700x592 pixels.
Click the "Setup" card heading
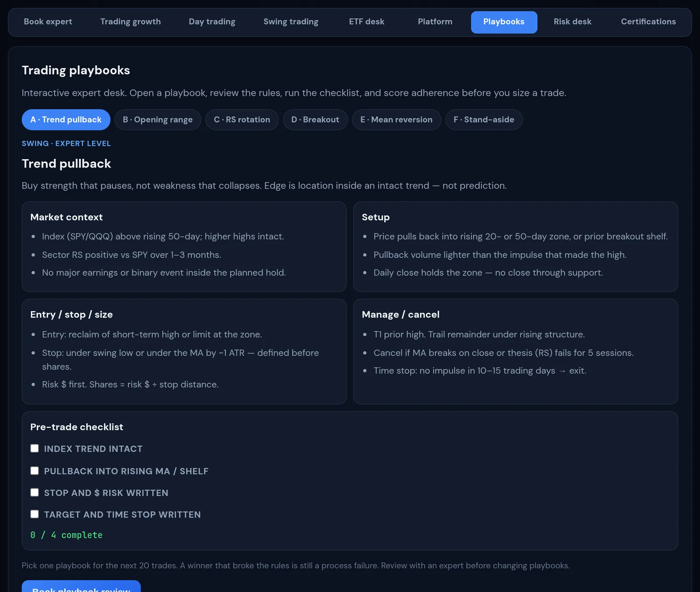376,217
